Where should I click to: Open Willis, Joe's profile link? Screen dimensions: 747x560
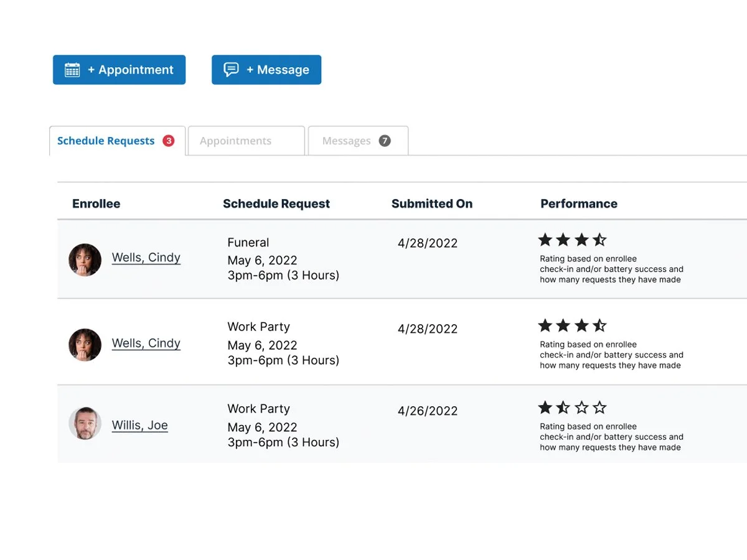pos(139,426)
